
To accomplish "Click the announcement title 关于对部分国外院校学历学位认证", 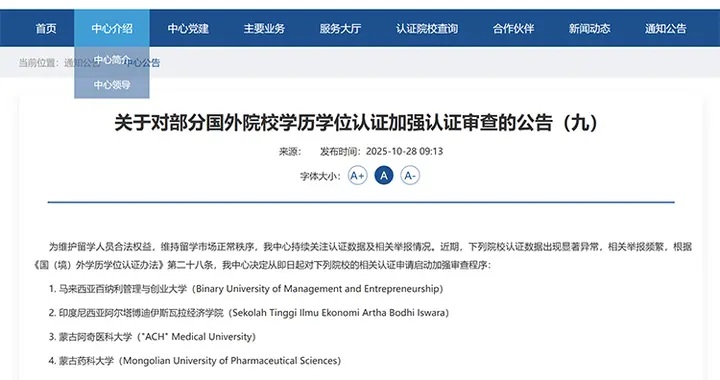I will coord(357,123).
